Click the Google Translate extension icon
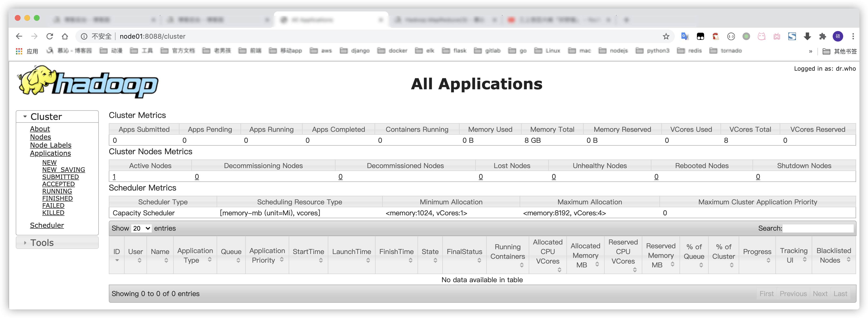Screen dimensions: 868x318 pyautogui.click(x=685, y=37)
